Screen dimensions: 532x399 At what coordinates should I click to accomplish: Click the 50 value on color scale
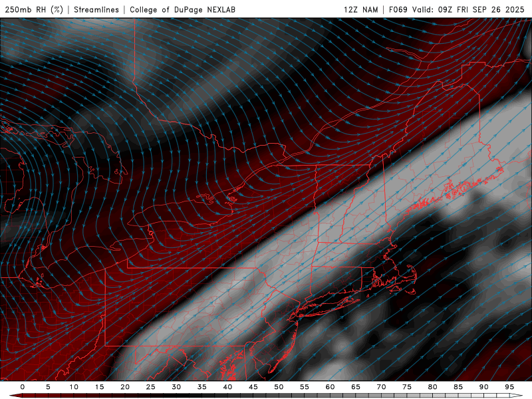click(279, 387)
